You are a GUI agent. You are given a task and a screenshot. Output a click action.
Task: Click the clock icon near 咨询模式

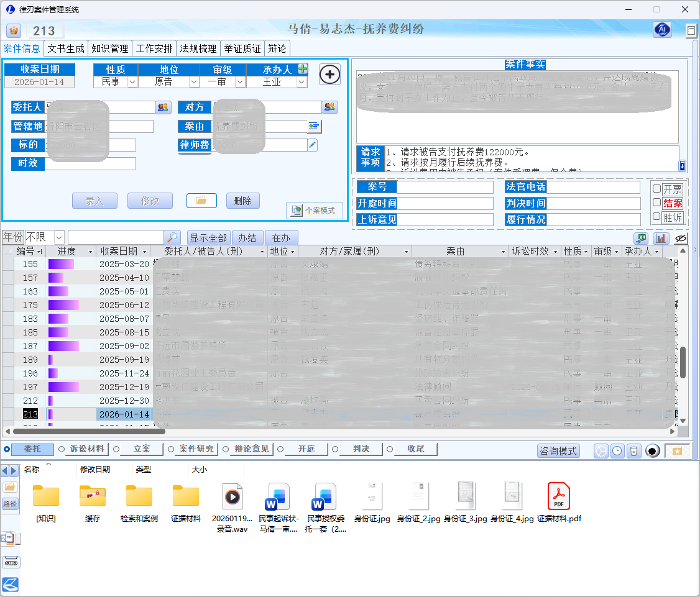[x=617, y=451]
